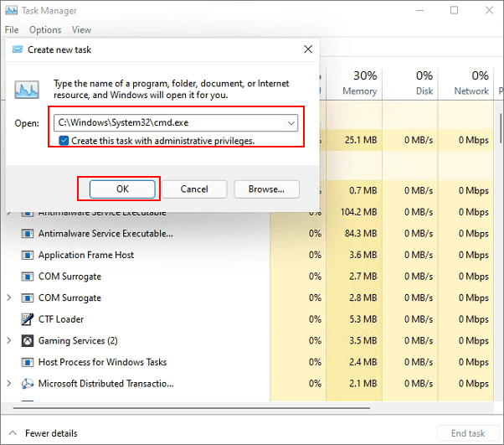Image resolution: width=504 pixels, height=445 pixels.
Task: Click the Browse... button
Action: tap(266, 189)
